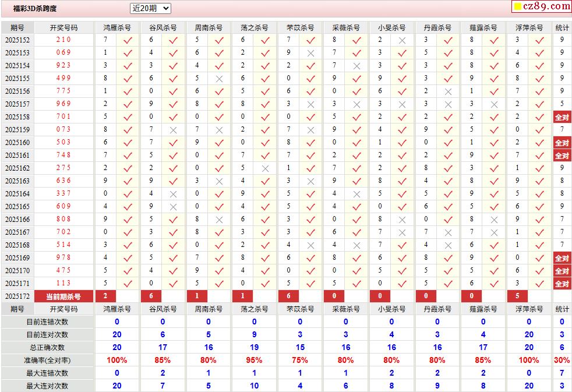Click draw number 499
The image size is (572, 392).
(63, 78)
